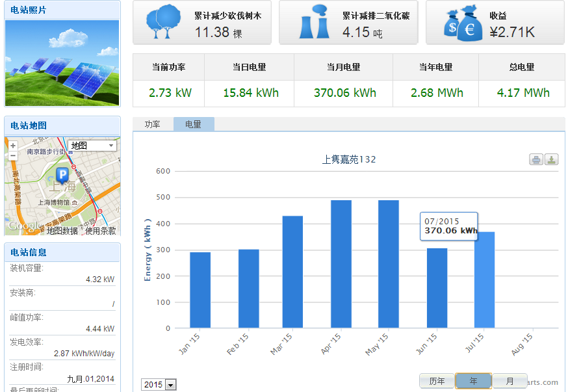The width and height of the screenshot is (568, 392).
Task: Click the chart export download icon
Action: click(x=551, y=160)
